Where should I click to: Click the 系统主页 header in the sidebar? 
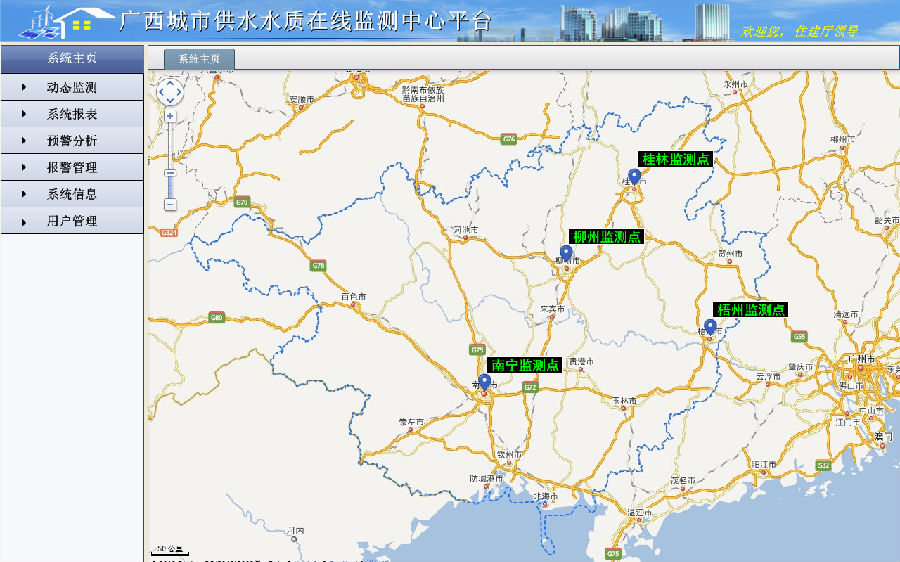(71, 58)
